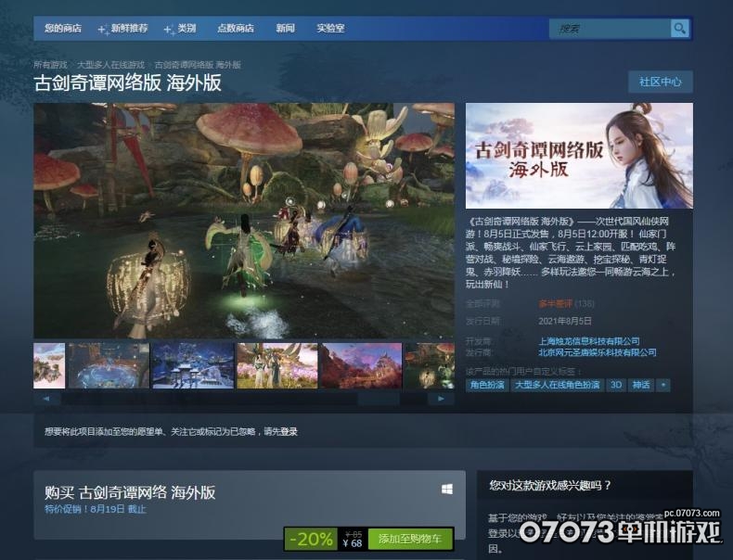Click the main mushroom forest screenshot
This screenshot has width=733, height=560.
(x=244, y=221)
